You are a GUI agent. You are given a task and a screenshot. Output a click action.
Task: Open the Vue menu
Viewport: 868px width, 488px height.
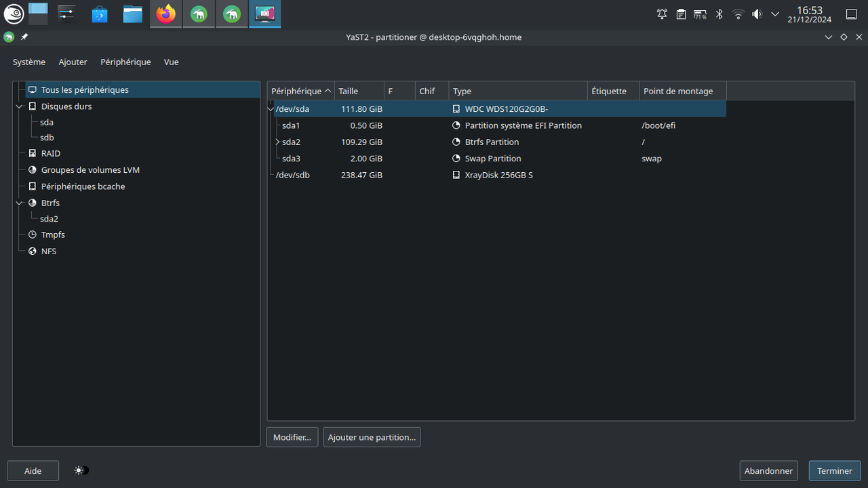[x=171, y=62]
